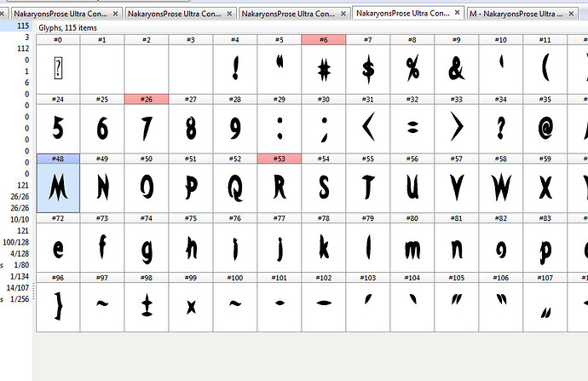Select the capital M glyph #48
This screenshot has height=381, width=588.
pos(58,188)
